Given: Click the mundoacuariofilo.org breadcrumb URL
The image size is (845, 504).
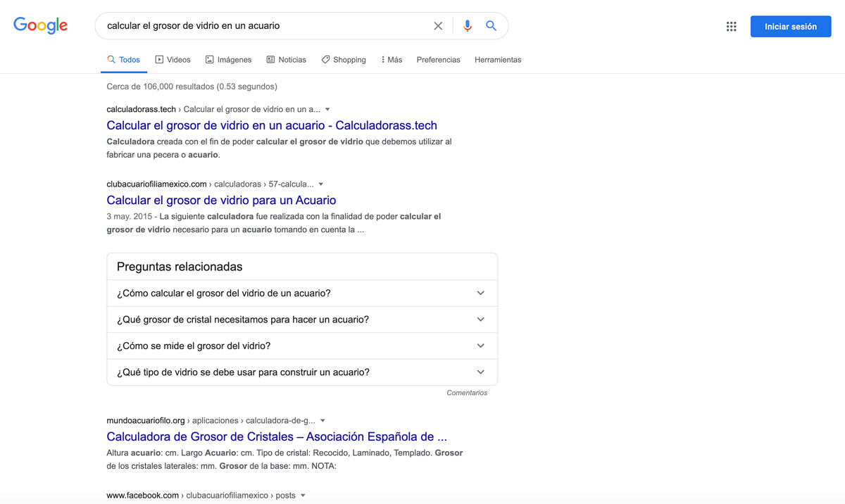Looking at the screenshot, I should coord(211,420).
